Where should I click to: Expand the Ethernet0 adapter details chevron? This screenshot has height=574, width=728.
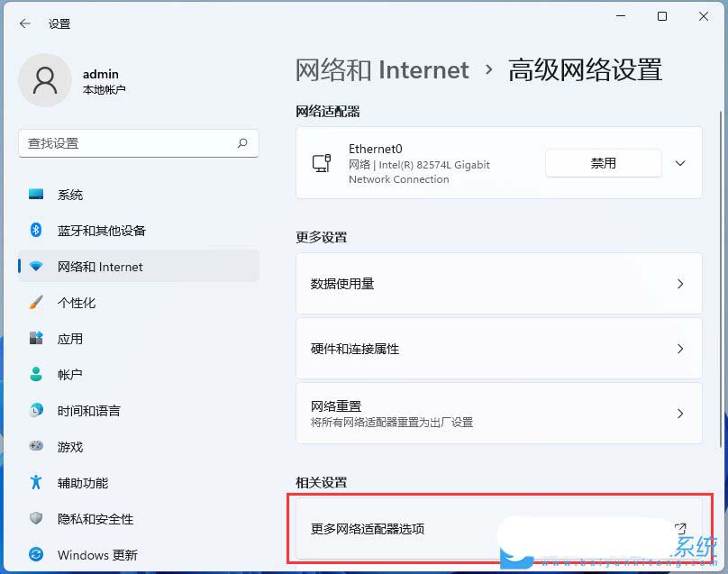pos(680,163)
